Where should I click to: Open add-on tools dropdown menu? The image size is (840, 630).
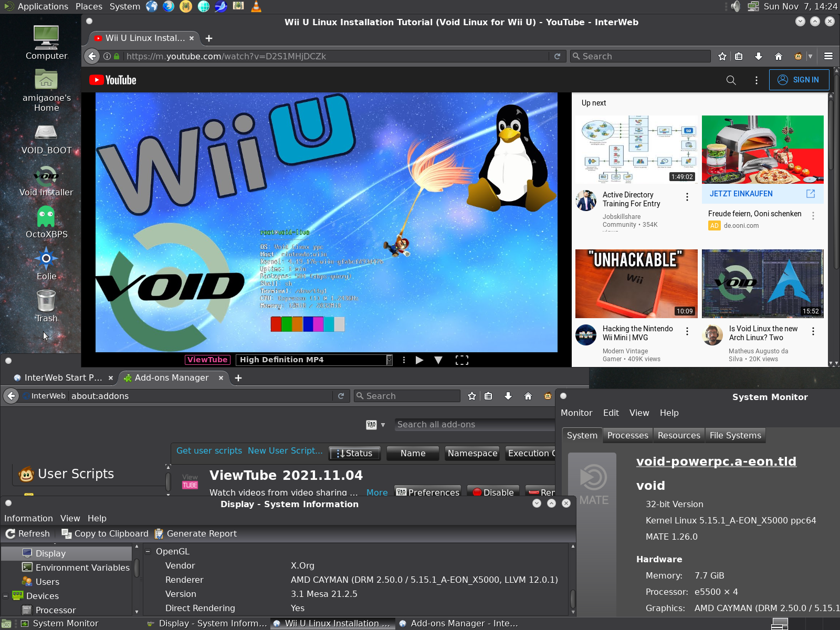click(x=376, y=424)
